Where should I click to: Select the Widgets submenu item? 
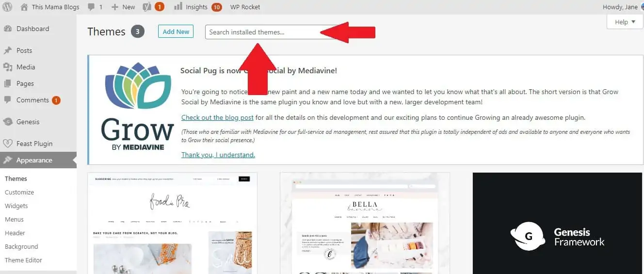pyautogui.click(x=16, y=206)
